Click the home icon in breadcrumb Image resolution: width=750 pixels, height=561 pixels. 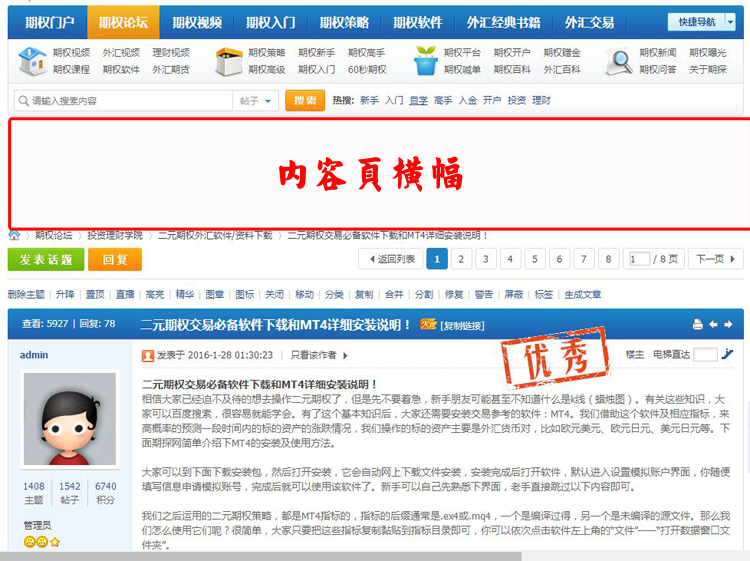click(x=14, y=235)
